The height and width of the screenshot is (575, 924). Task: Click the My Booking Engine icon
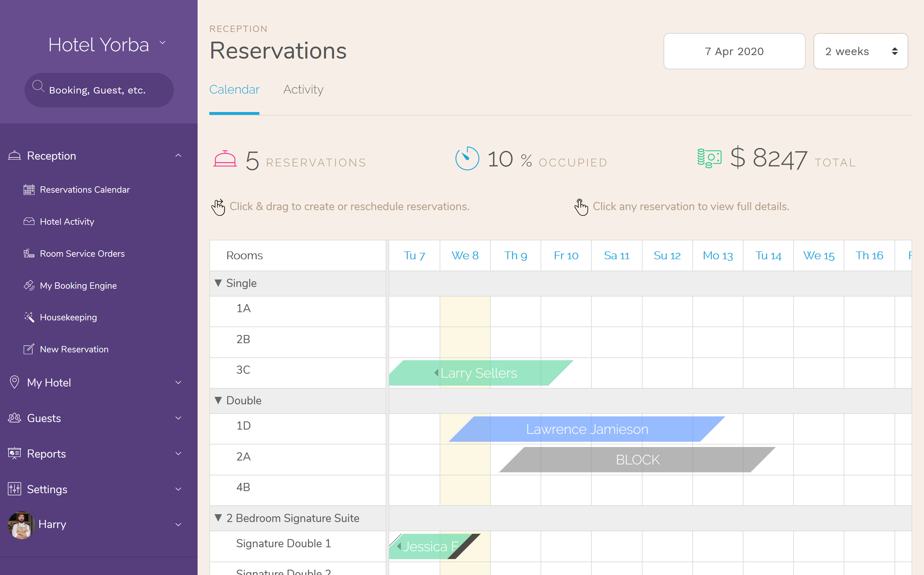28,285
